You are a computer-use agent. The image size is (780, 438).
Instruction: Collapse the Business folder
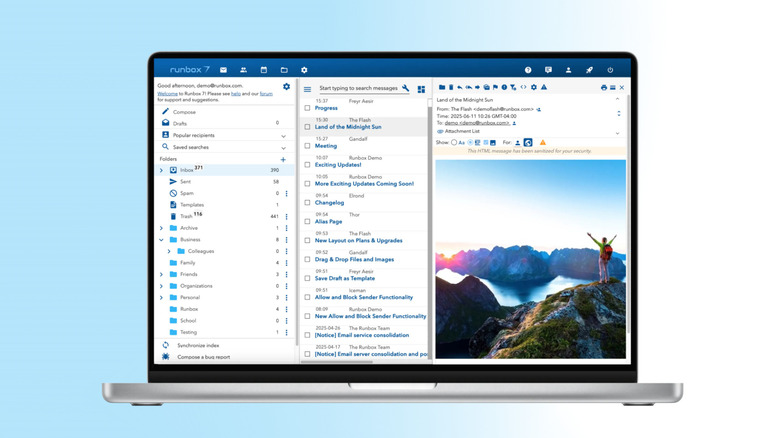(x=161, y=239)
